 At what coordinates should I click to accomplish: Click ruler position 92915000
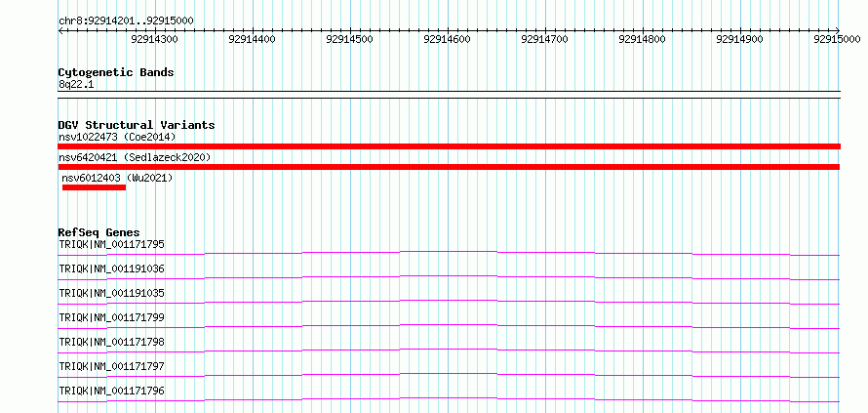837,39
